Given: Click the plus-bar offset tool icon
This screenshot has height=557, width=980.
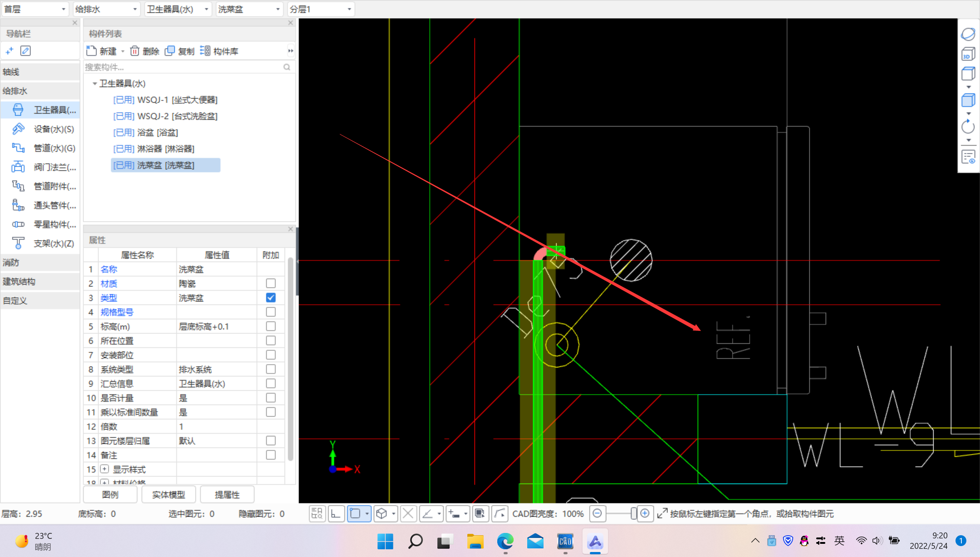Looking at the screenshot, I should tap(454, 514).
